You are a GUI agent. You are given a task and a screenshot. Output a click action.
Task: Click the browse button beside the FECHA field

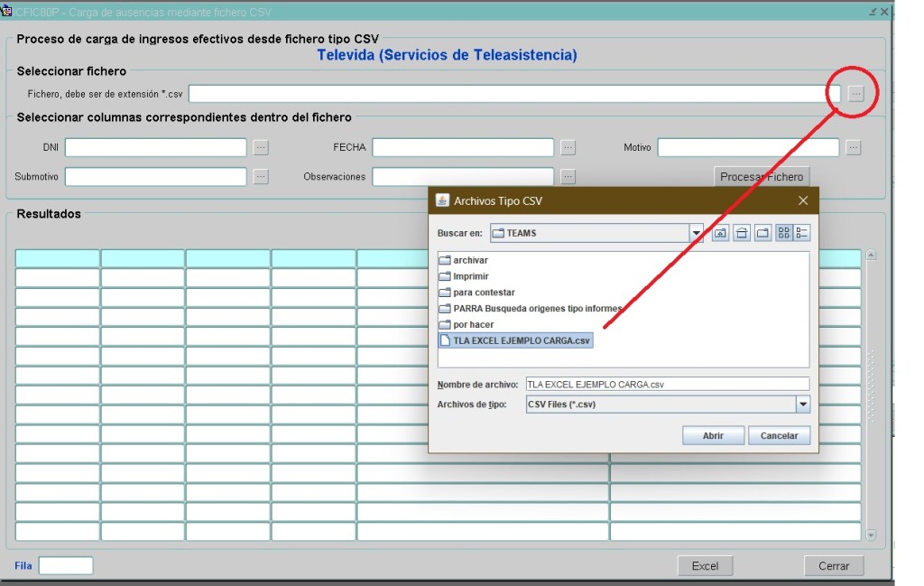click(x=568, y=147)
